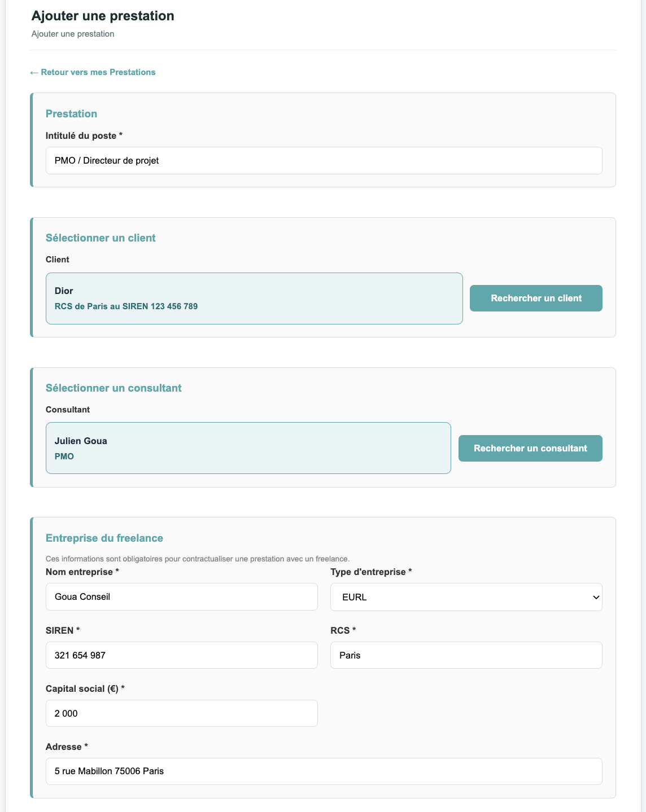Screen dimensions: 646x812
Task: Click the Rechercher un consultant button
Action: pos(530,448)
